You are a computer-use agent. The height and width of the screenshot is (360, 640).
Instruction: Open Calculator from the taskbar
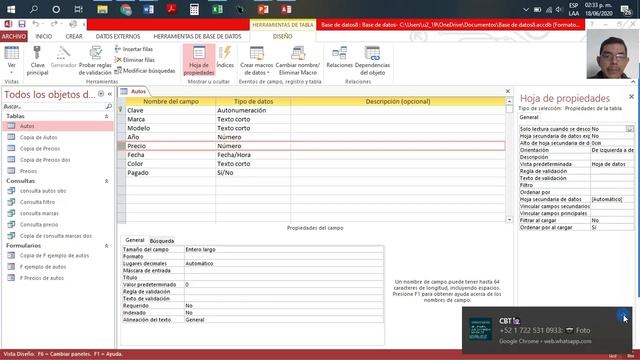[x=194, y=9]
